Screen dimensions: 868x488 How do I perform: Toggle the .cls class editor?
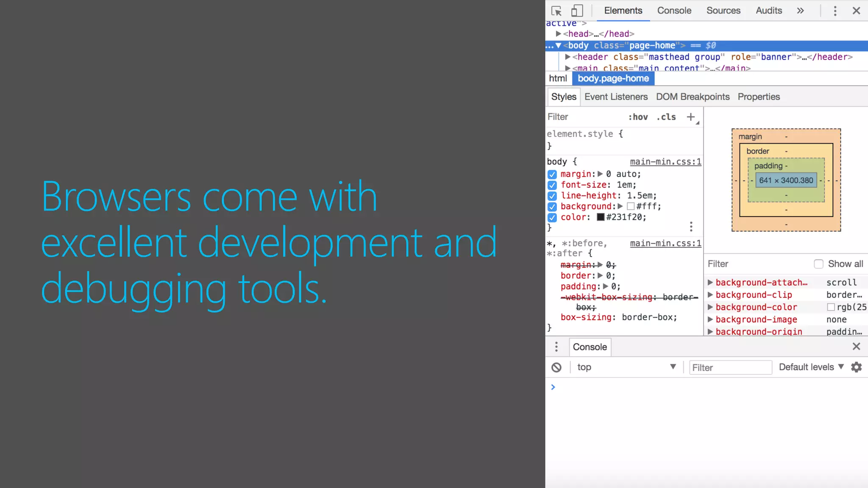tap(666, 117)
